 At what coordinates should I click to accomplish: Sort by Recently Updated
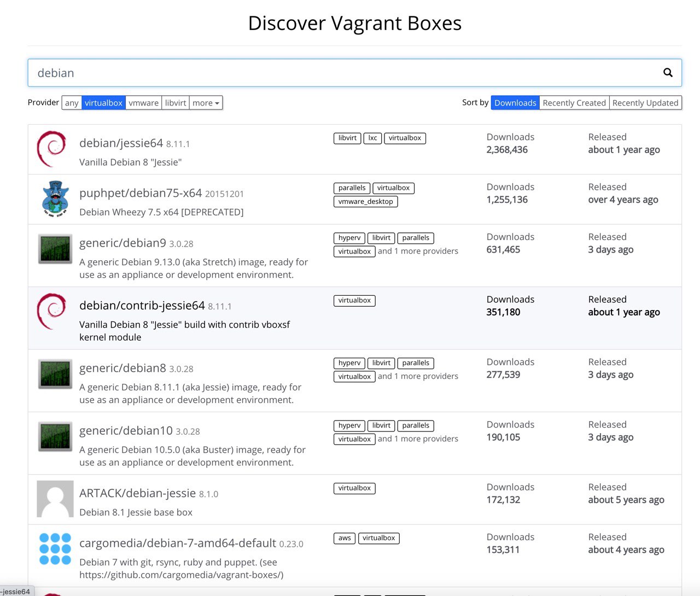[x=645, y=103]
